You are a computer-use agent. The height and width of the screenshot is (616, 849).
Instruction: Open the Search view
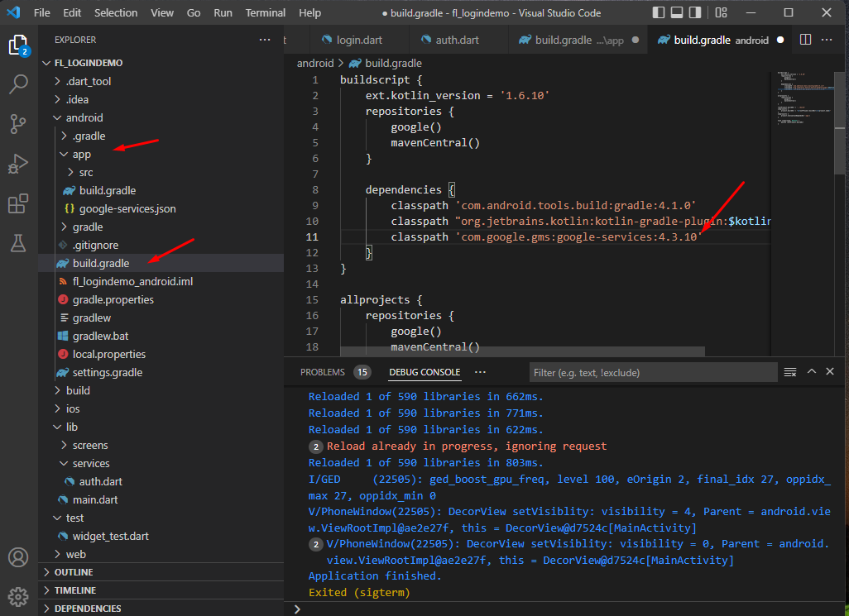tap(18, 84)
